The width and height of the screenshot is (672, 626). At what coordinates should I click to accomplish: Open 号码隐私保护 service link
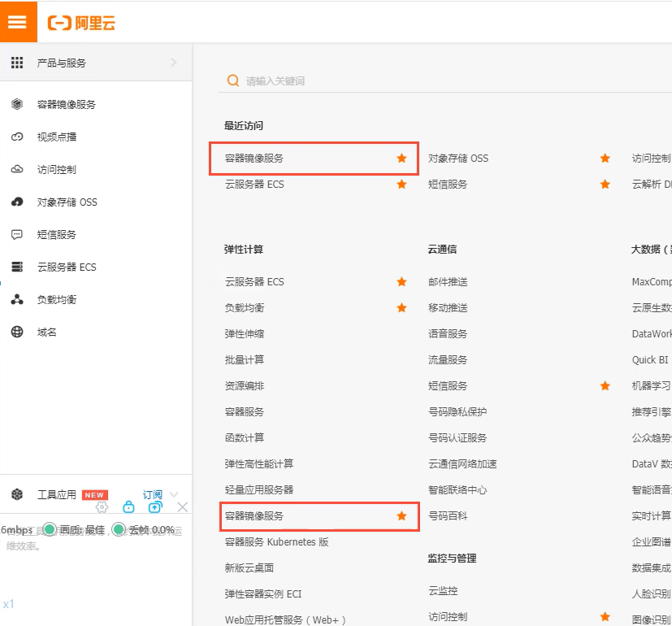pos(457,412)
